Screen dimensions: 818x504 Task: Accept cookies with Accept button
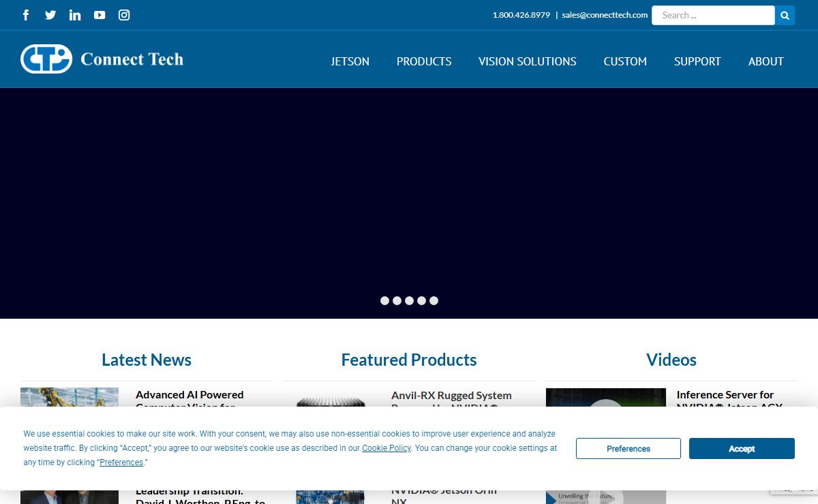point(742,448)
